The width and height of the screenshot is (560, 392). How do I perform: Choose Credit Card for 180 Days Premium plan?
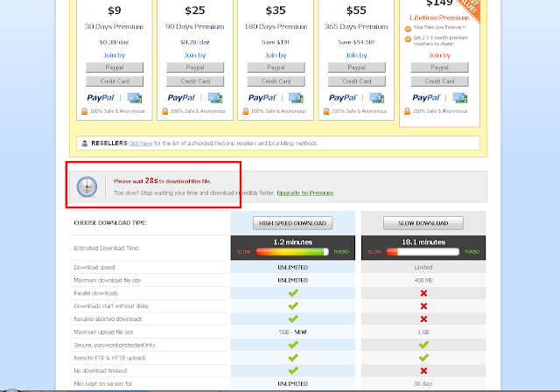tap(276, 81)
